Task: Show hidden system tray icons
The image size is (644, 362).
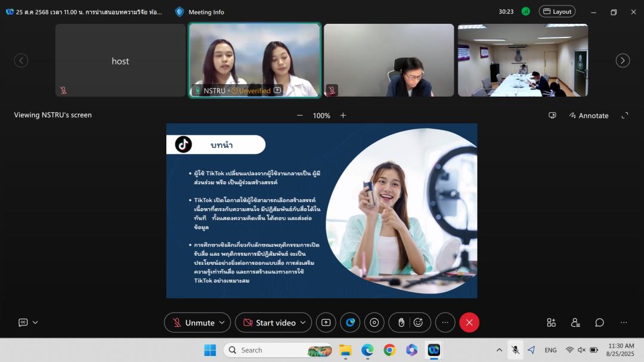Action: click(x=500, y=350)
